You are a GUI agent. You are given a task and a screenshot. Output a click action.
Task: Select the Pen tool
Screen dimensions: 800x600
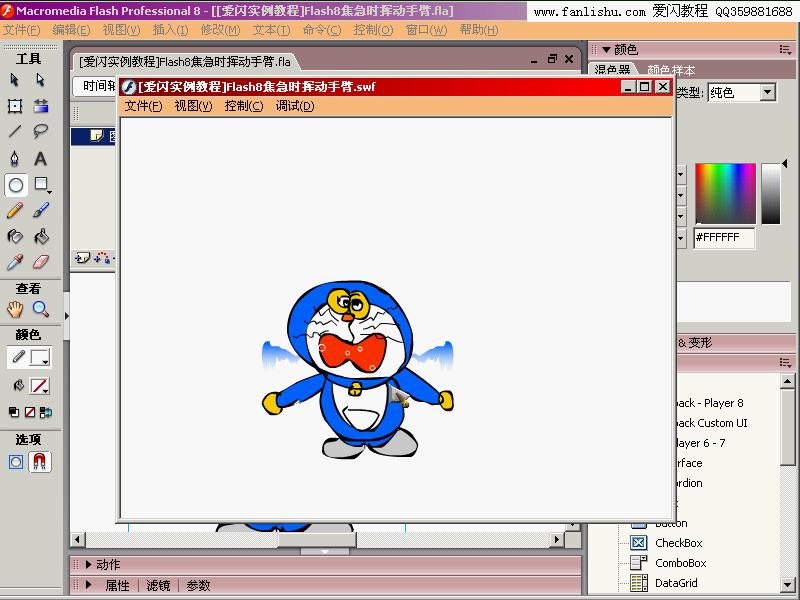tap(15, 159)
